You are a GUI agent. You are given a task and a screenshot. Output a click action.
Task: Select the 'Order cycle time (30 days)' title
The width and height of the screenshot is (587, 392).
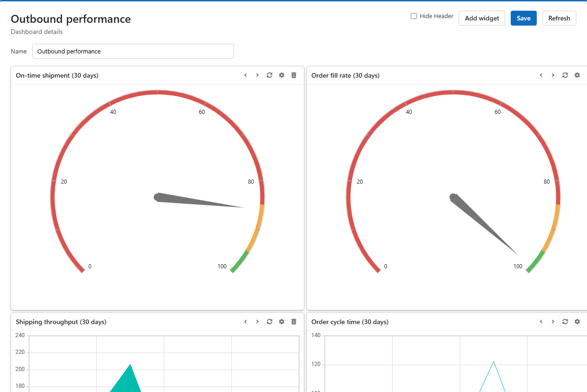coord(350,322)
